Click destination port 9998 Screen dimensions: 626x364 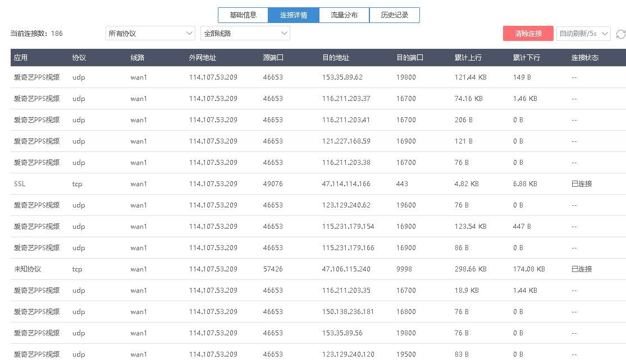(x=404, y=269)
